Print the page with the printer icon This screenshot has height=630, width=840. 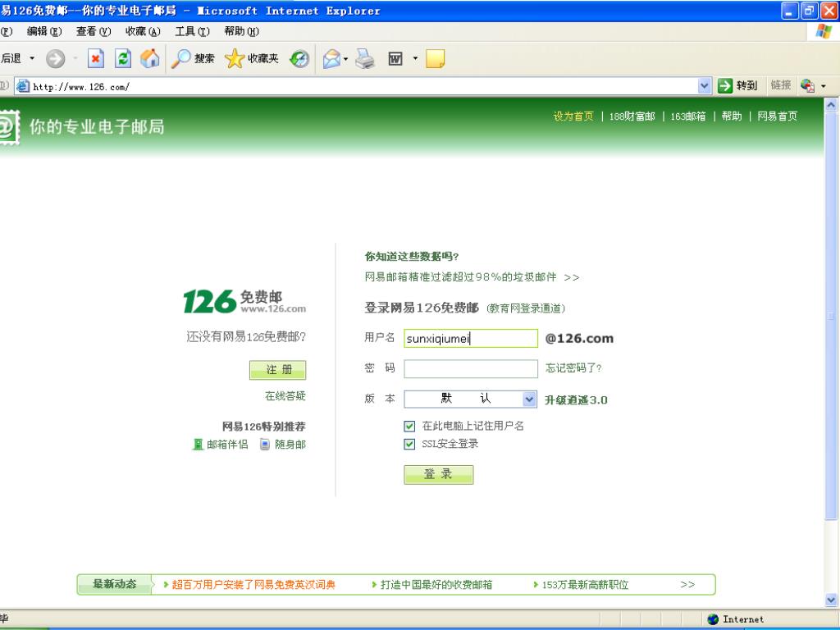(x=365, y=58)
